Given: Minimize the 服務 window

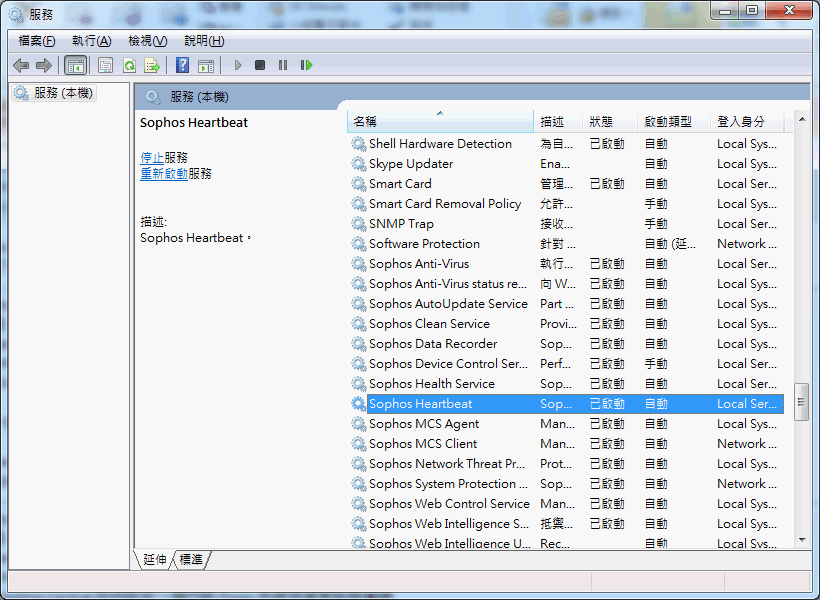Looking at the screenshot, I should point(725,10).
